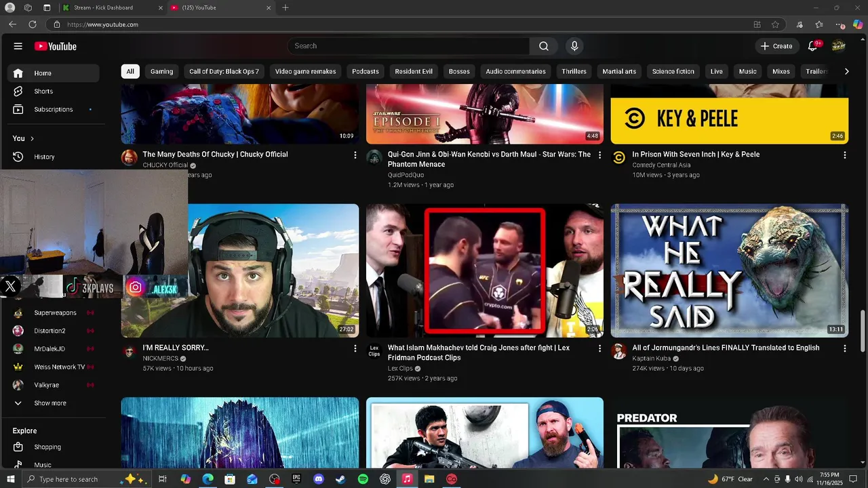Open NICKMERCS channel link
The image size is (868, 488).
point(161,359)
